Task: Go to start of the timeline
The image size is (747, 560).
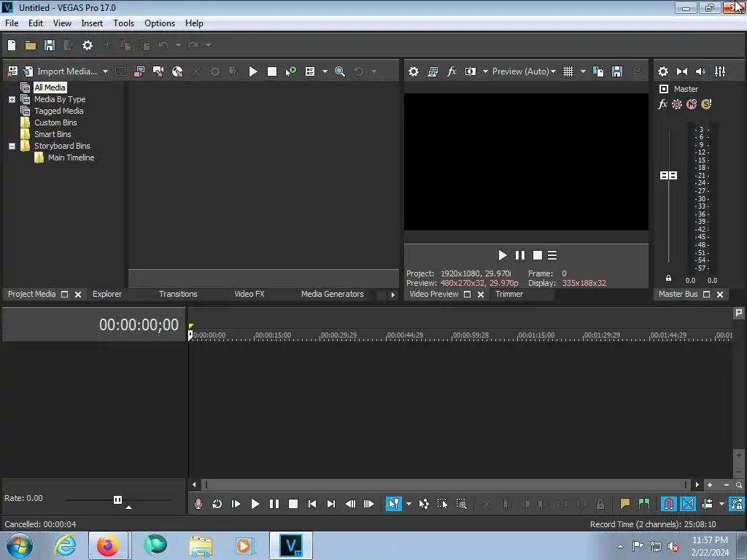Action: (x=312, y=504)
